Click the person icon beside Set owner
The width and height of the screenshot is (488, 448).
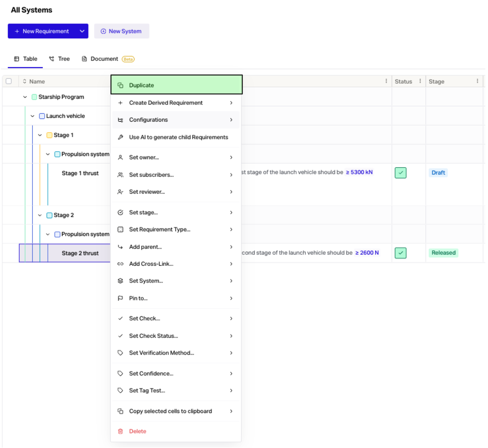tap(120, 157)
